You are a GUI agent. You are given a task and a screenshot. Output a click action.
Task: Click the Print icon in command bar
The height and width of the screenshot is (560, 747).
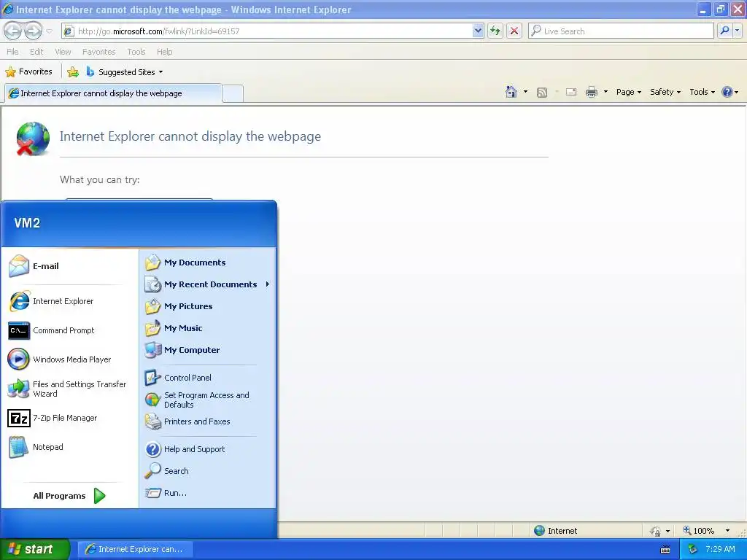pos(591,92)
